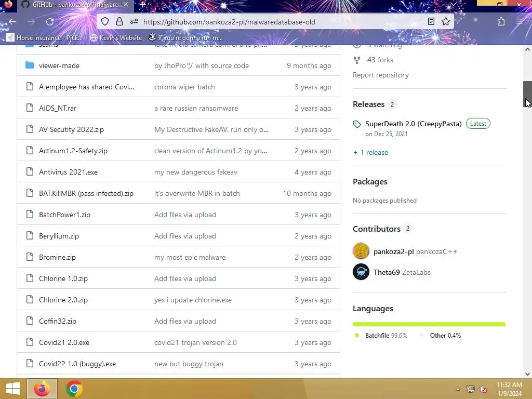Image resolution: width=532 pixels, height=399 pixels.
Task: Click the shield tracking protection icon
Action: (x=105, y=22)
